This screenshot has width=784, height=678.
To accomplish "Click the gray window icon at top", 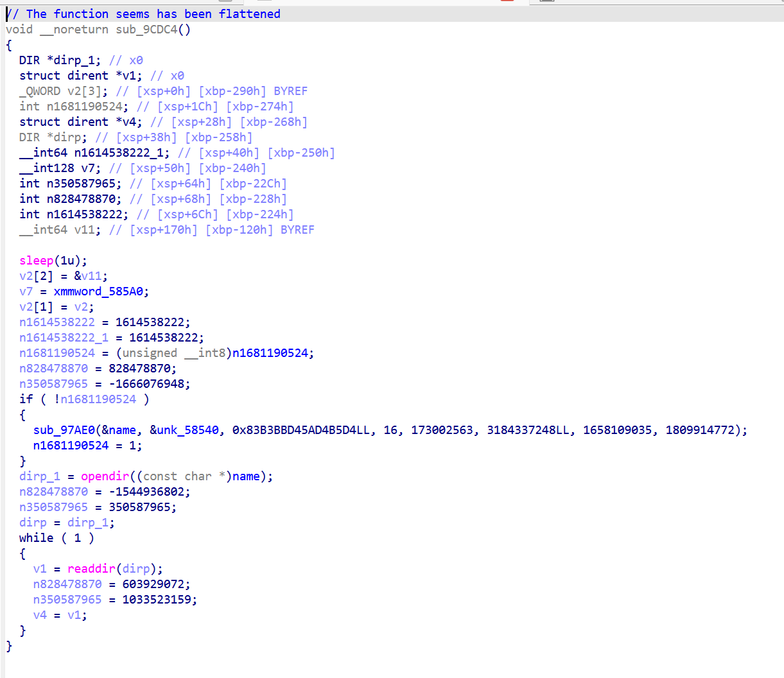I will (x=547, y=3).
